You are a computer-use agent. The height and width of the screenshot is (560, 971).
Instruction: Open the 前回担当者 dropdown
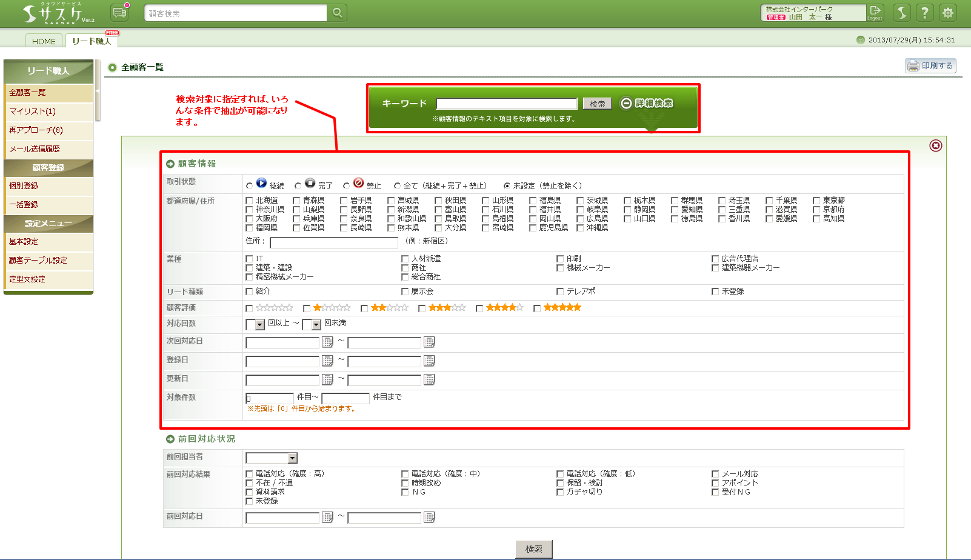293,458
